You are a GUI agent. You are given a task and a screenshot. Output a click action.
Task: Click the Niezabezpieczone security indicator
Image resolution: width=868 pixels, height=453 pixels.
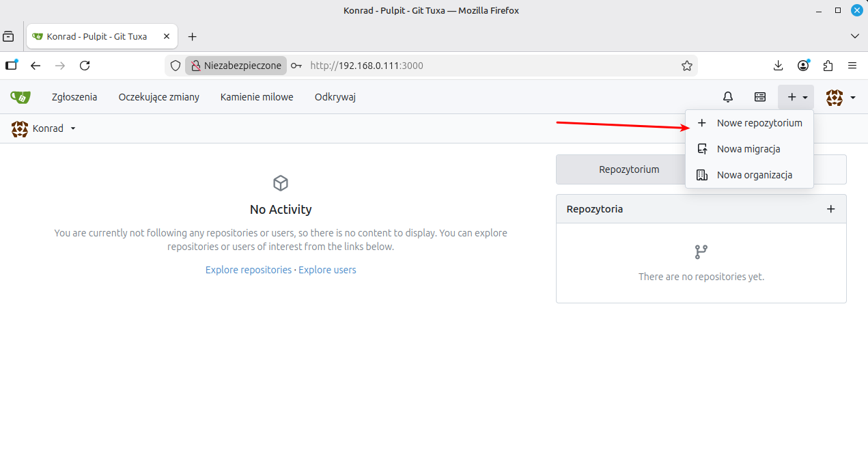tap(236, 66)
